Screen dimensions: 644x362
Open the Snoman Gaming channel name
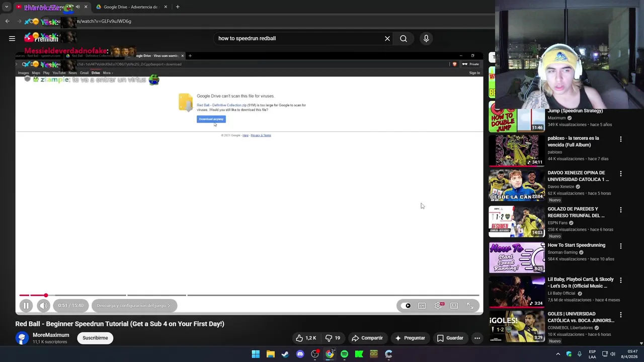562,252
